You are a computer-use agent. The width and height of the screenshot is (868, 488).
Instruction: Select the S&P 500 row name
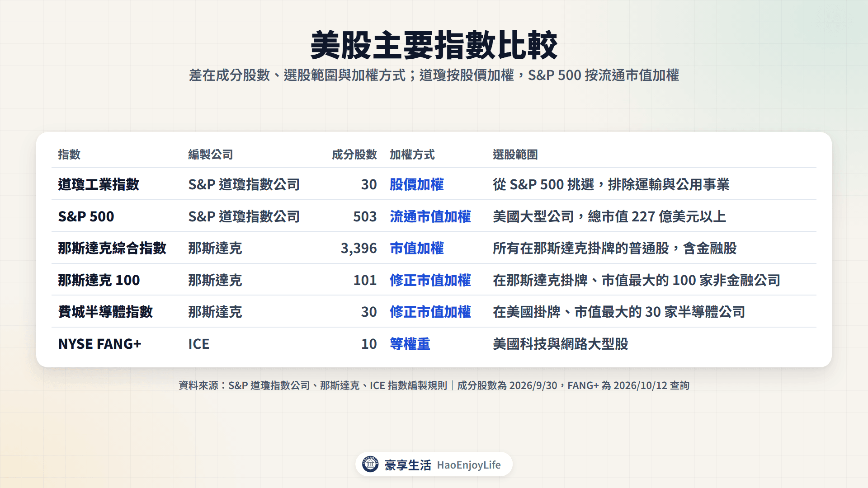click(86, 216)
